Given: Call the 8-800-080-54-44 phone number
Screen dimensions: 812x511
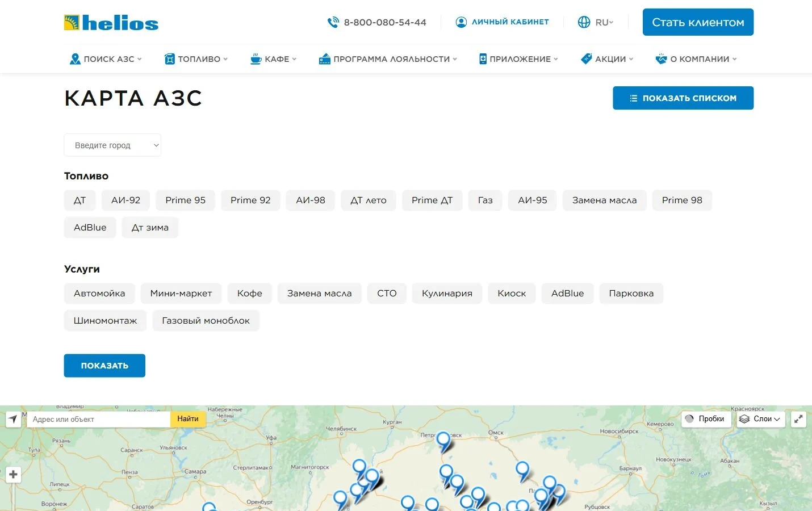Looking at the screenshot, I should click(x=385, y=22).
